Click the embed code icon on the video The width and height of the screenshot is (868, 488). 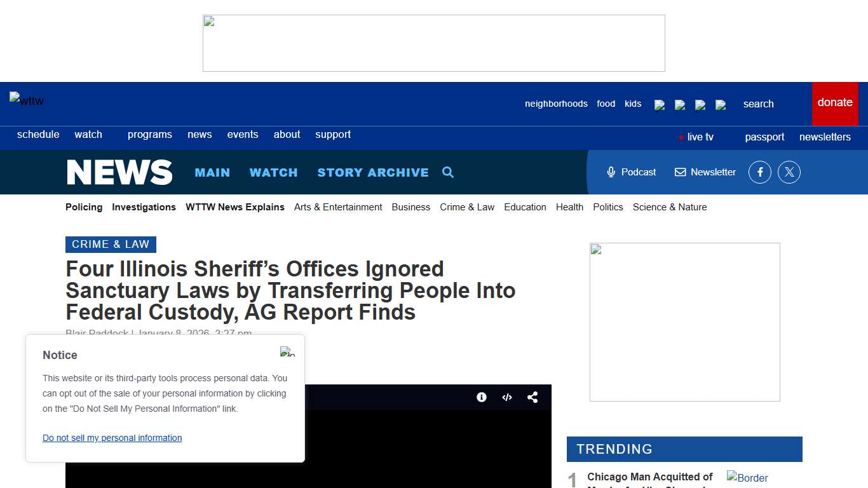tap(506, 396)
